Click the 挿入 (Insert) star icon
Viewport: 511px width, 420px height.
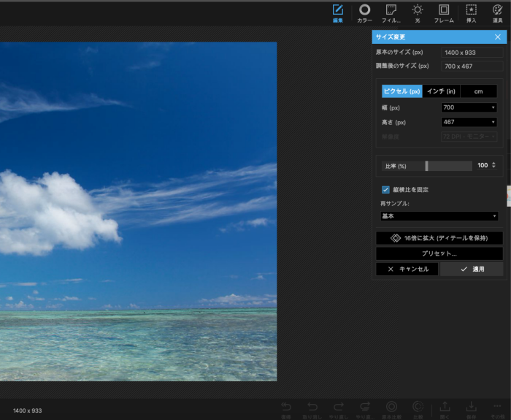(471, 10)
